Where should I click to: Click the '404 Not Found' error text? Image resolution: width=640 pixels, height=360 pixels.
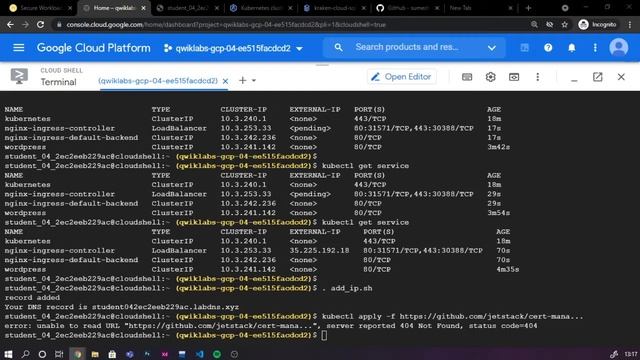[x=429, y=326]
